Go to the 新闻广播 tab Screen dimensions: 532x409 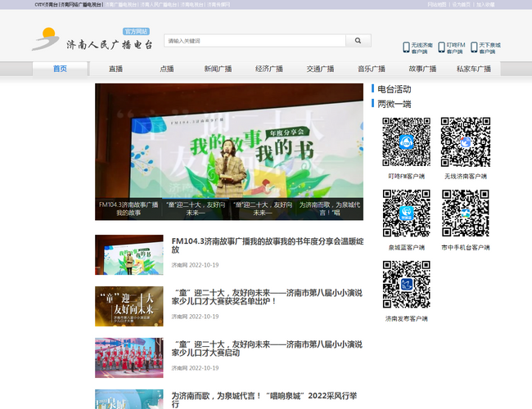pyautogui.click(x=217, y=70)
